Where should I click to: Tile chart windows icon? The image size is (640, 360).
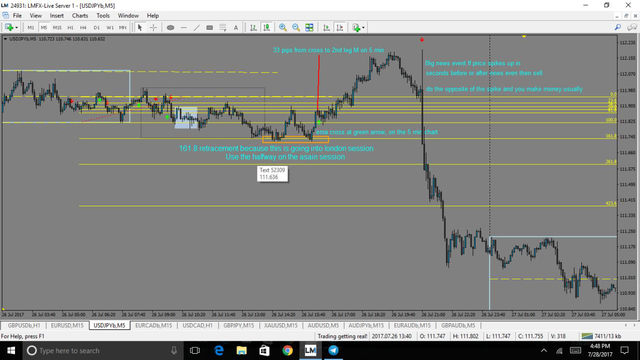tap(309, 27)
